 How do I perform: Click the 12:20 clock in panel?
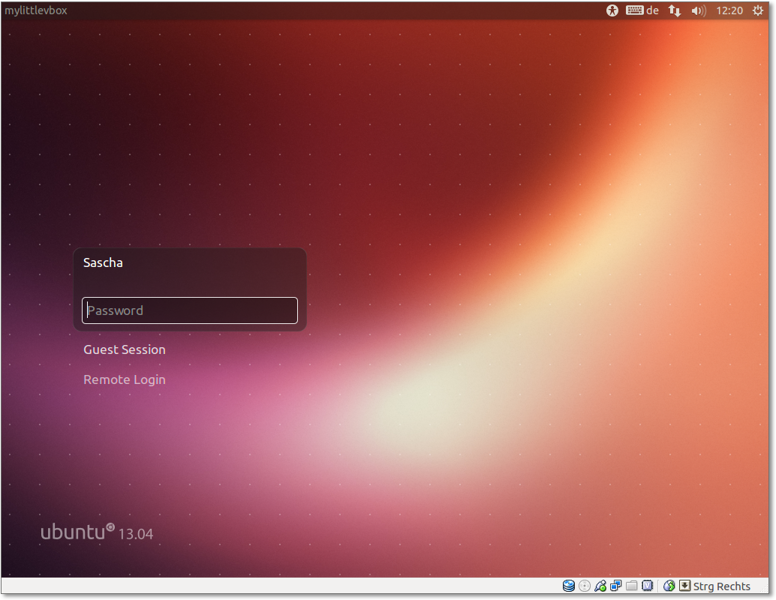point(730,10)
